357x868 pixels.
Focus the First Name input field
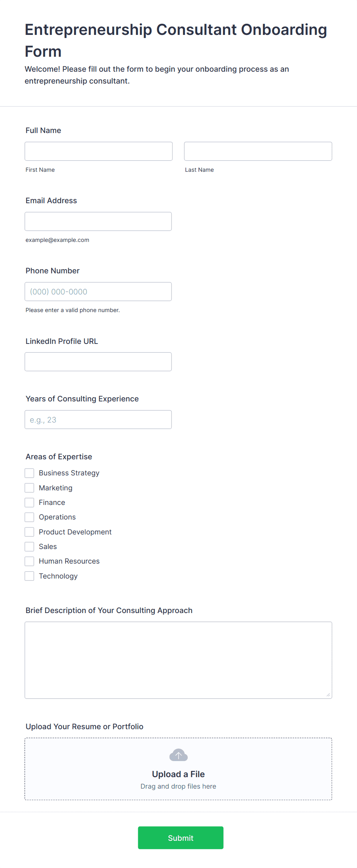pyautogui.click(x=99, y=151)
